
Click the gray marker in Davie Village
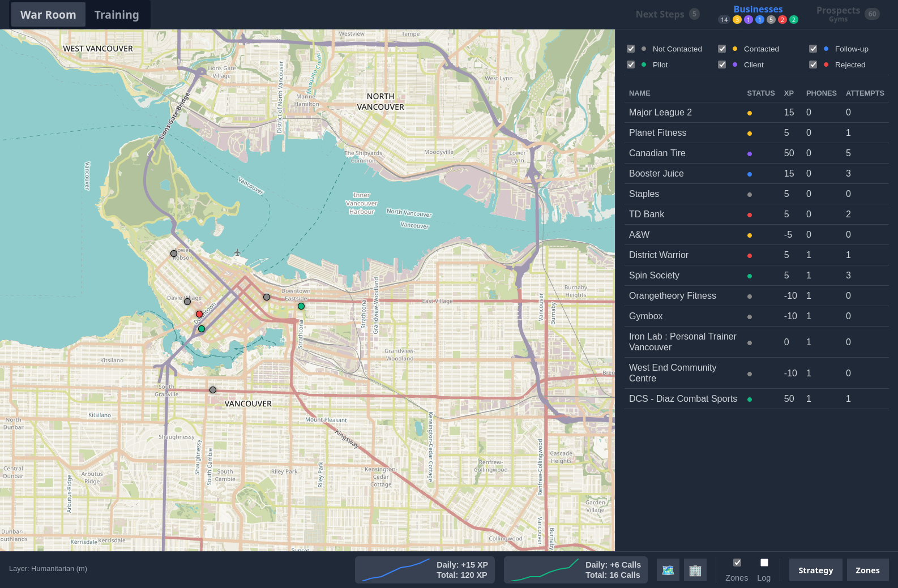click(187, 302)
